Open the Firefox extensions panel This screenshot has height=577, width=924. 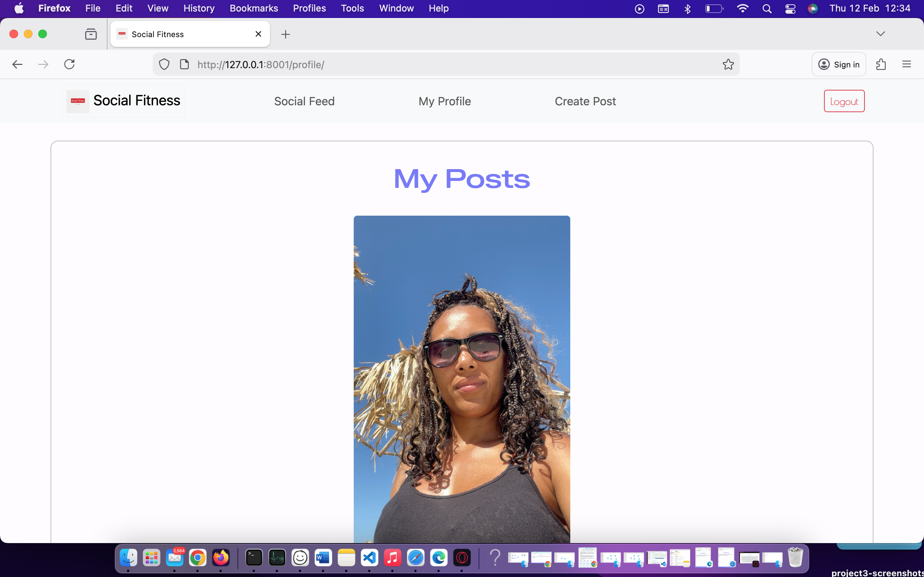[x=881, y=64]
